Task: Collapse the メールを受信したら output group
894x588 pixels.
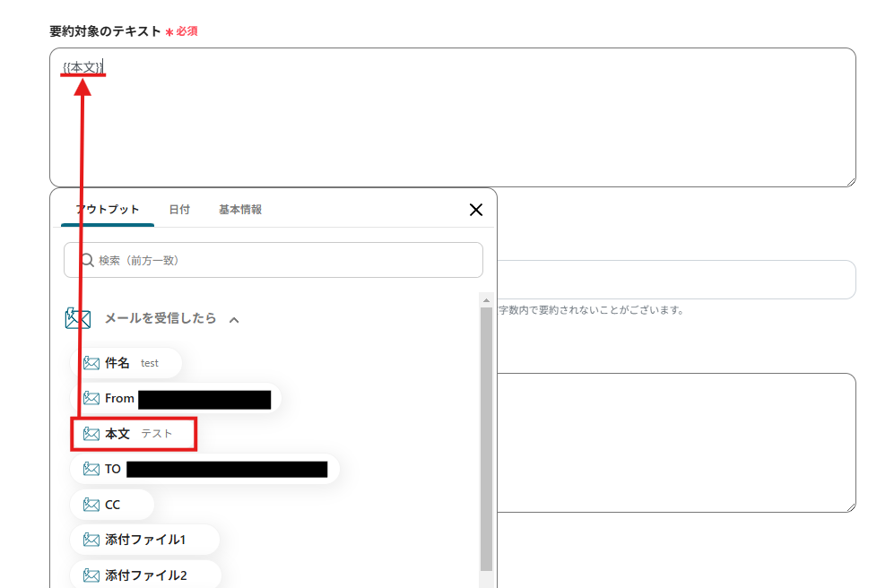Action: coord(232,318)
